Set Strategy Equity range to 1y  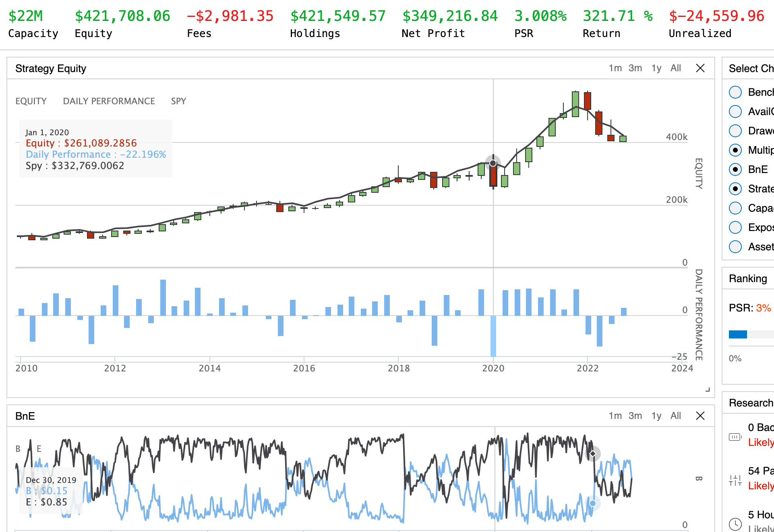click(x=656, y=68)
